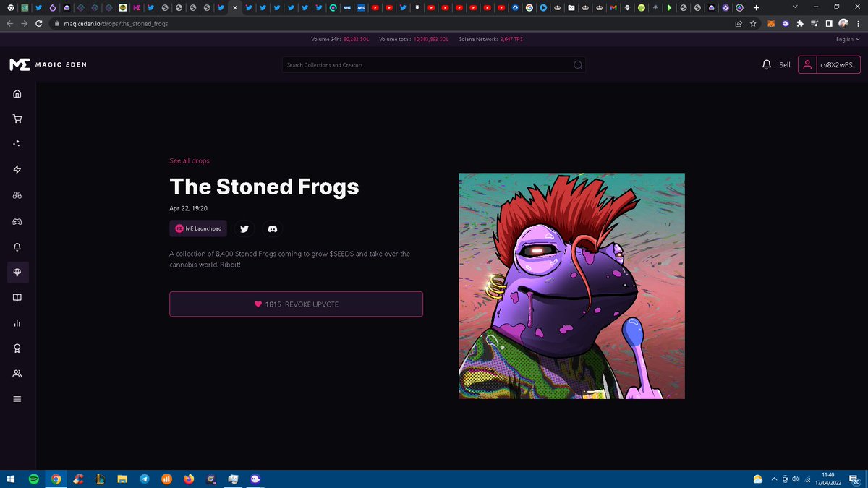Click the share page icon in address bar
Image resolution: width=868 pixels, height=488 pixels.
739,23
